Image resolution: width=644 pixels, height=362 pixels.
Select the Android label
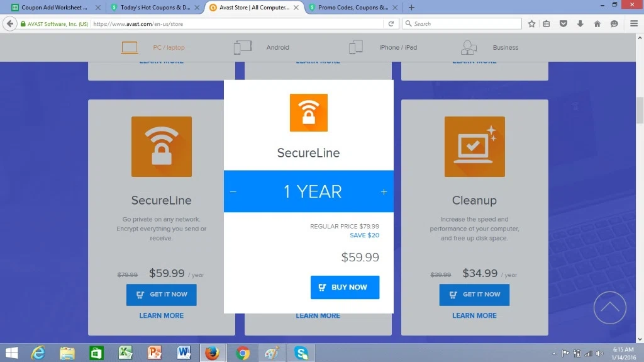tap(277, 47)
